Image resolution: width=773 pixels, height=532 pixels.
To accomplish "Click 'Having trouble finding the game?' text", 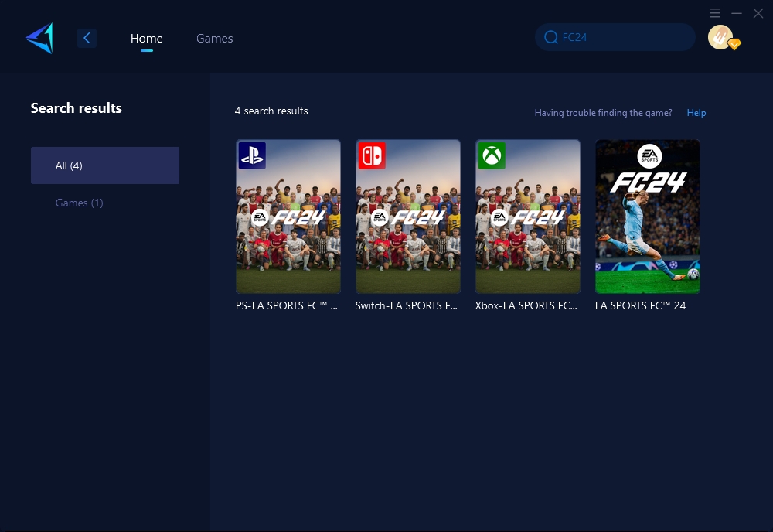I will coord(604,113).
